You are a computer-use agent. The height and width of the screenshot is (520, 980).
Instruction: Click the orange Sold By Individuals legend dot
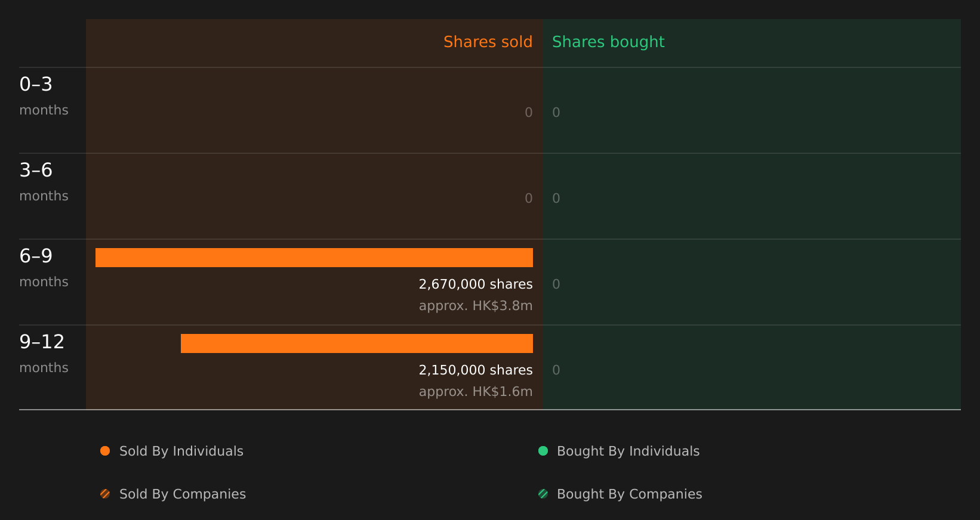pyautogui.click(x=105, y=451)
